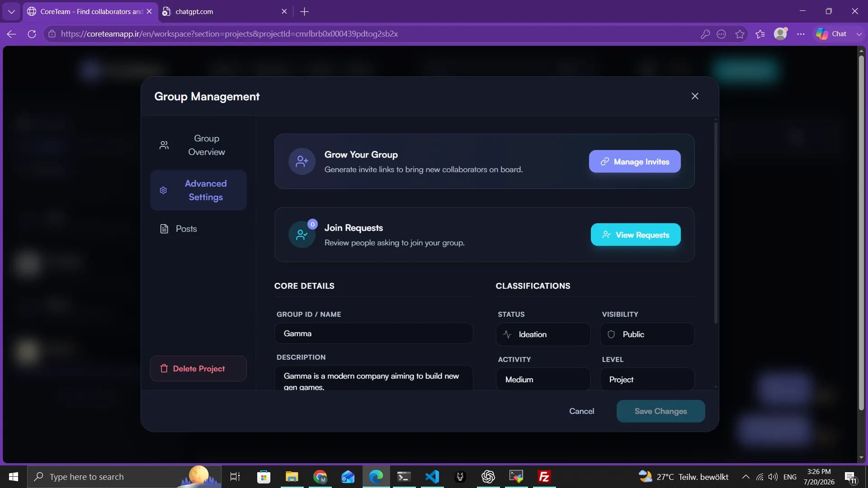This screenshot has width=868, height=488.
Task: Open Google Chrome from the taskbar
Action: click(x=320, y=477)
